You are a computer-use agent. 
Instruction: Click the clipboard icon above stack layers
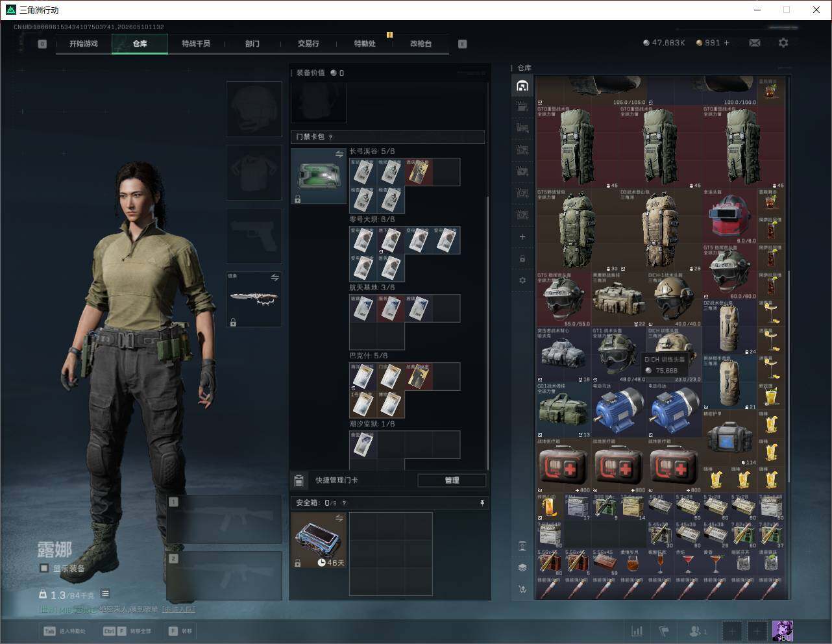pos(522,545)
